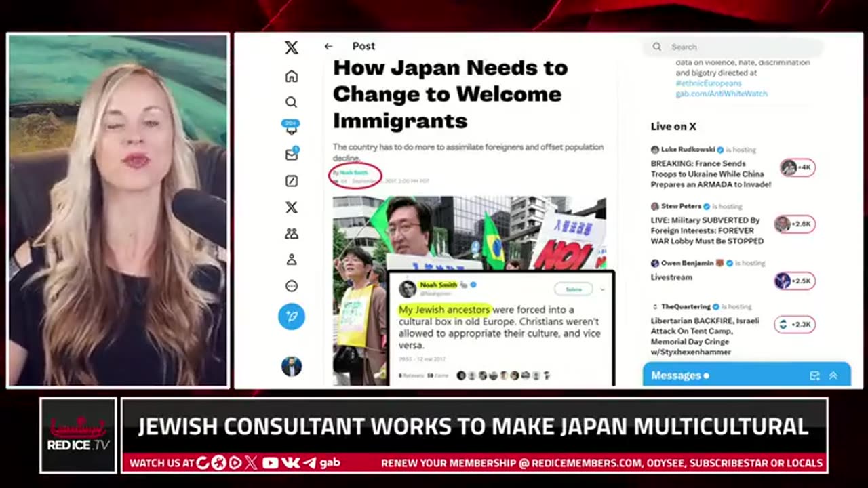Open Premium X icon in sidebar
The image size is (868, 488).
[x=292, y=207]
